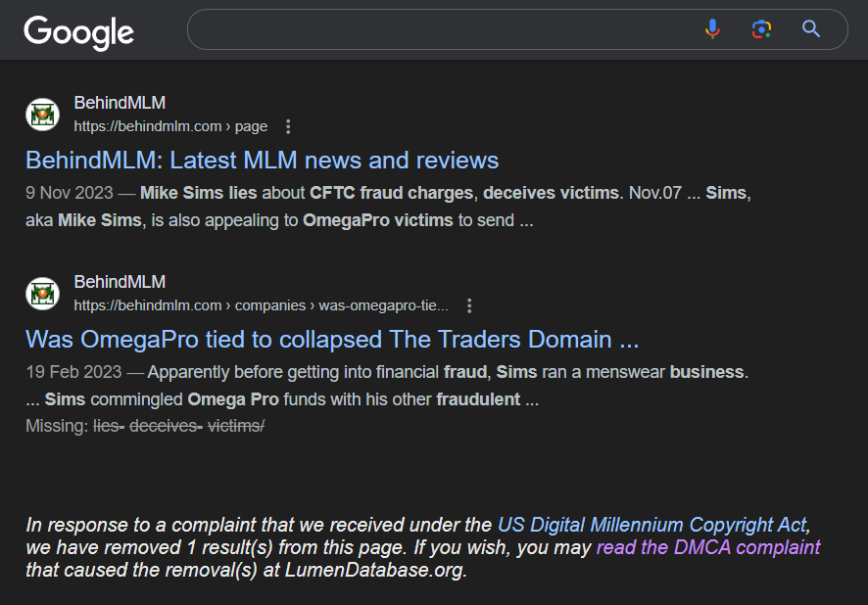The height and width of the screenshot is (605, 868).
Task: Click the struck-through 'deceives' missing term
Action: pyautogui.click(x=163, y=427)
